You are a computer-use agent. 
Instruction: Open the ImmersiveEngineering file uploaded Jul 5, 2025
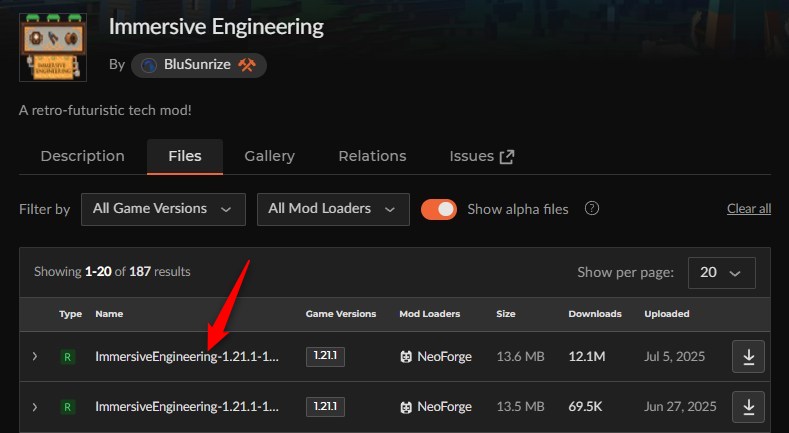tap(187, 357)
